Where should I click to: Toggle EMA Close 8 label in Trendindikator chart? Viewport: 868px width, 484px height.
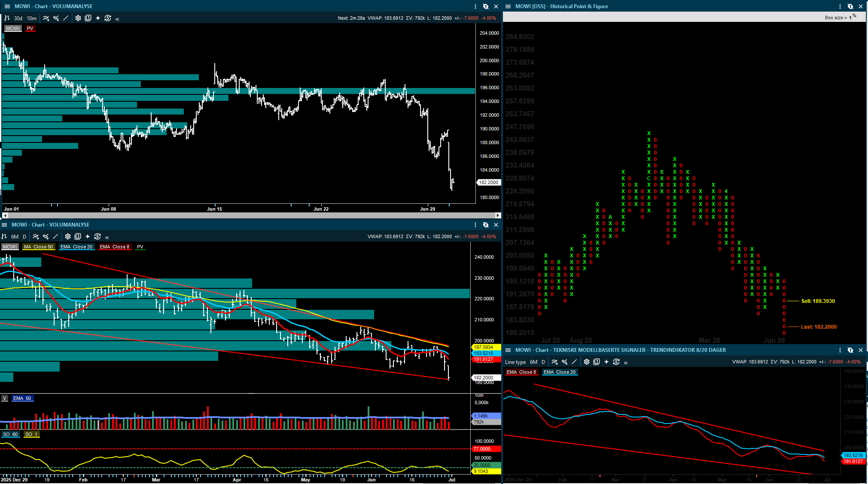(521, 372)
